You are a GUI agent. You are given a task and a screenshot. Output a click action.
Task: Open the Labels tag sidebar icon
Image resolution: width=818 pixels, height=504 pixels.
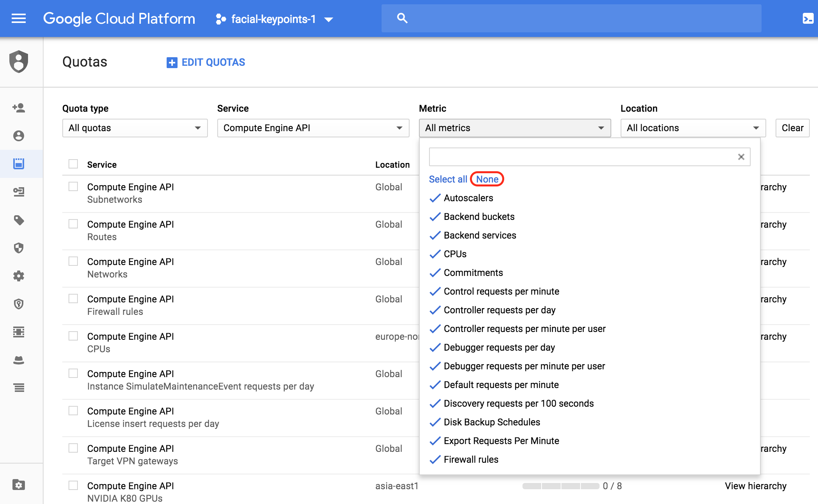pyautogui.click(x=18, y=220)
